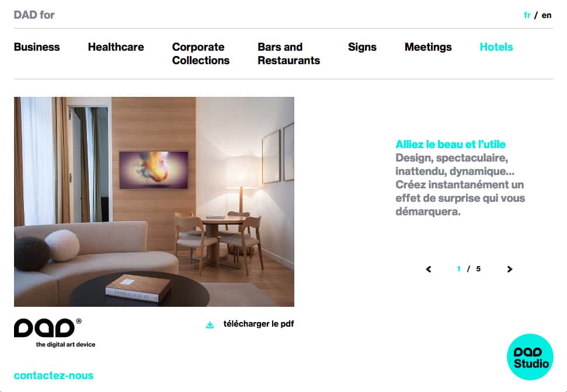Click the next slide arrow
Screen dimensions: 567x392
(x=510, y=269)
